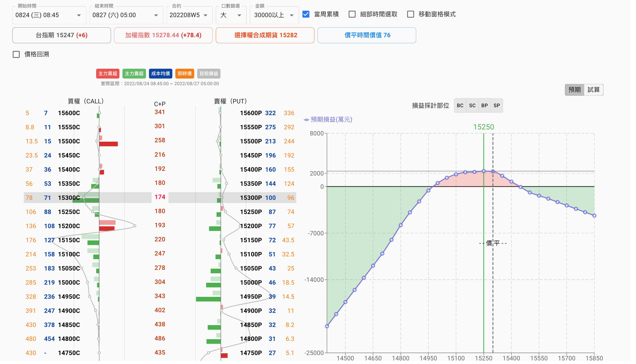Enable the 移動窗格模式 checkbox
Viewport: 636px width, 364px height.
(410, 14)
